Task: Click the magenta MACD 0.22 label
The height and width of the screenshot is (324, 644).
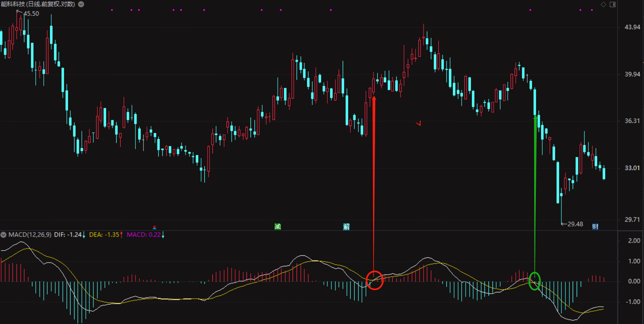Action: click(x=143, y=235)
